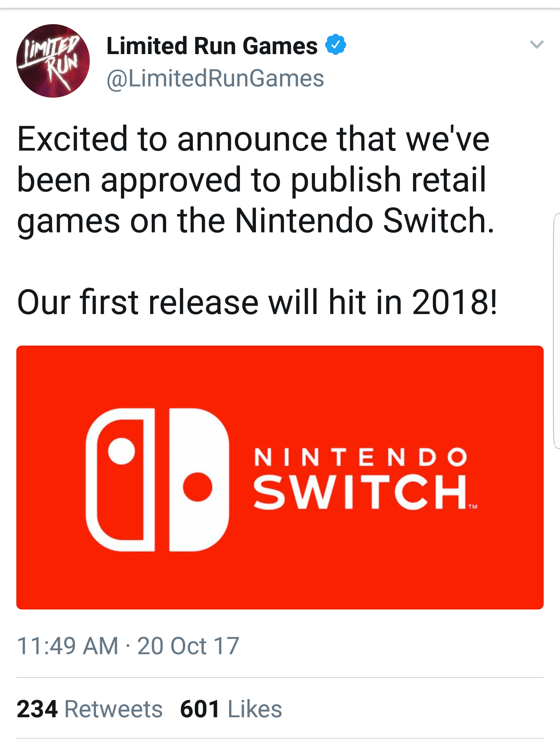This screenshot has height=748, width=560.
Task: Click the right Joy-Con of Switch logo
Action: tap(199, 479)
